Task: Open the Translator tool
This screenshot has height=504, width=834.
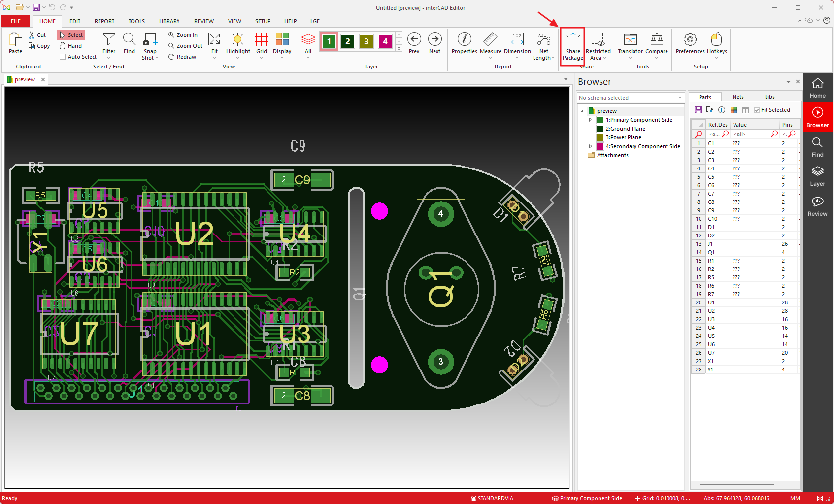Action: click(x=630, y=43)
